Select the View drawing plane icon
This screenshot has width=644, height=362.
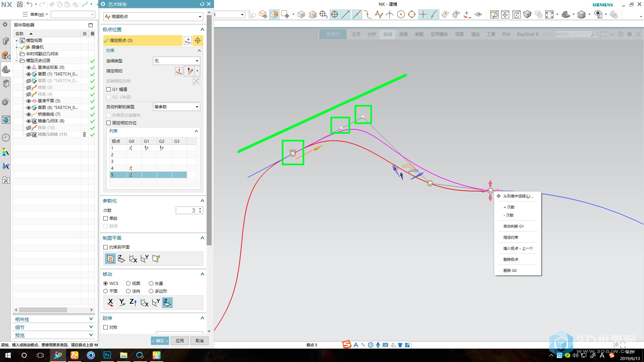point(110,259)
